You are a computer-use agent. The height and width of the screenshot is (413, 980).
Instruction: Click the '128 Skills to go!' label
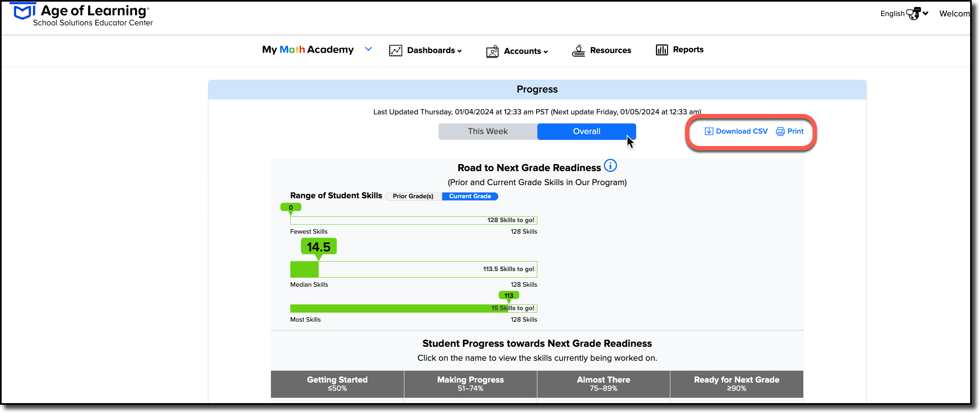(x=511, y=220)
